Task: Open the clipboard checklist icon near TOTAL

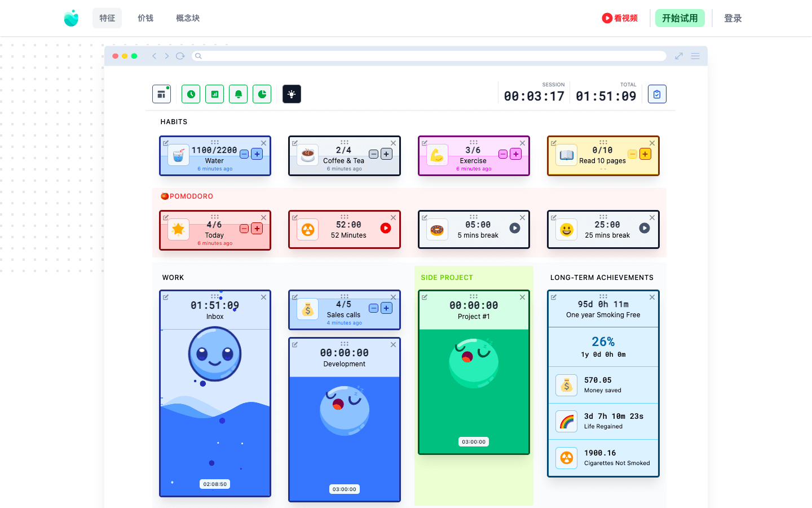Action: click(x=657, y=94)
